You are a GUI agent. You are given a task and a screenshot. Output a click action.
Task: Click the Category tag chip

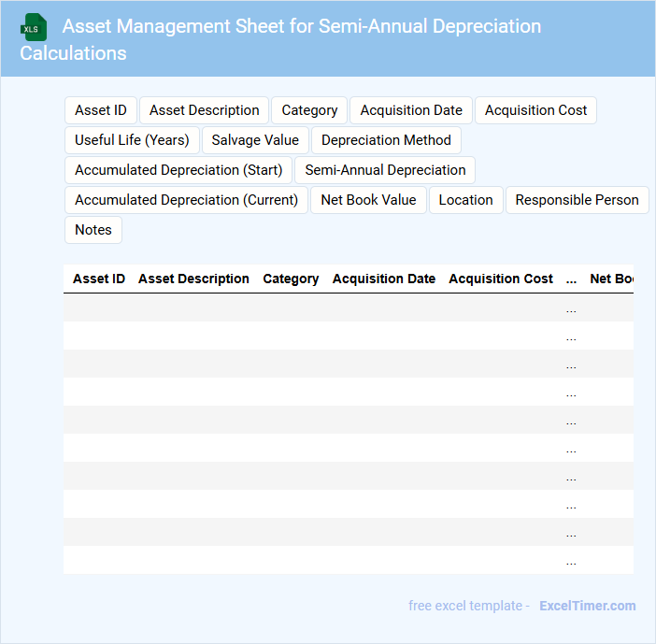[309, 110]
